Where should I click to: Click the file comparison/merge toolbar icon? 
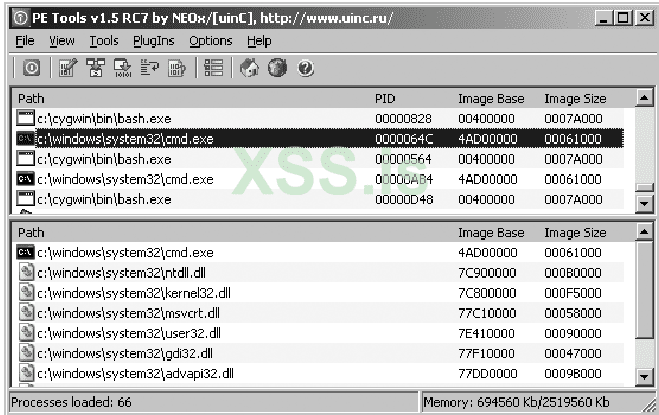click(x=95, y=68)
